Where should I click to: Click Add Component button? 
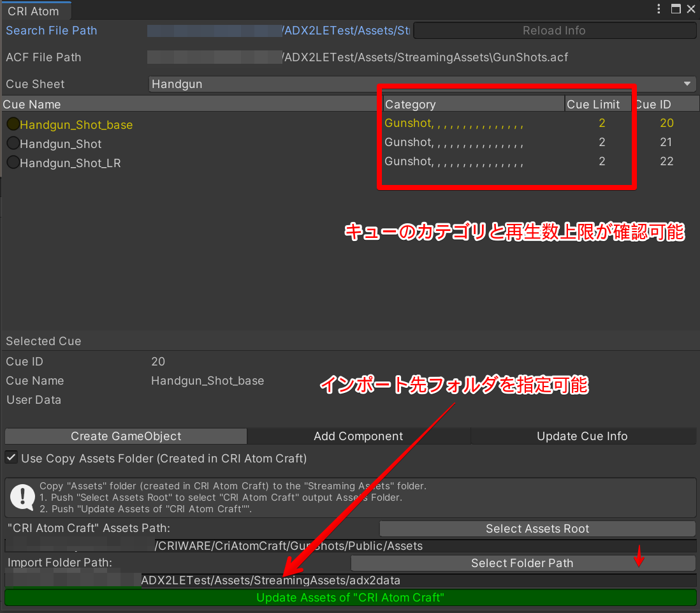358,436
